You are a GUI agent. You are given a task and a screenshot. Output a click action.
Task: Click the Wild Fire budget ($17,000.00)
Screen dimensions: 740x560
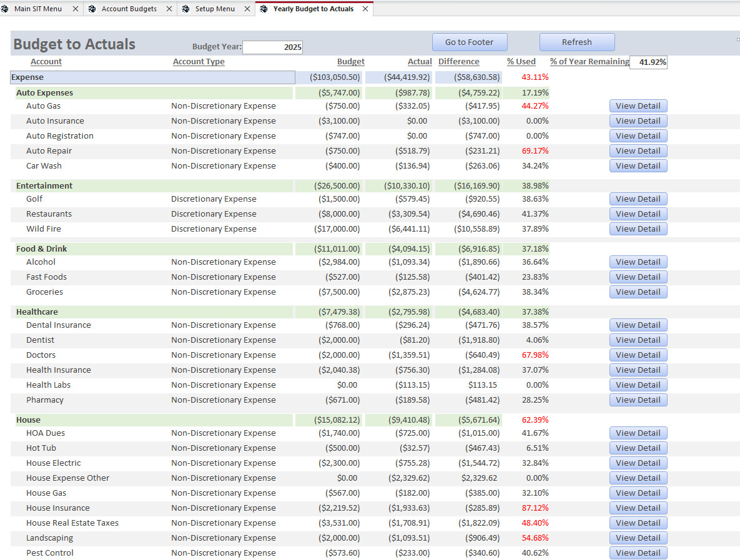click(337, 229)
